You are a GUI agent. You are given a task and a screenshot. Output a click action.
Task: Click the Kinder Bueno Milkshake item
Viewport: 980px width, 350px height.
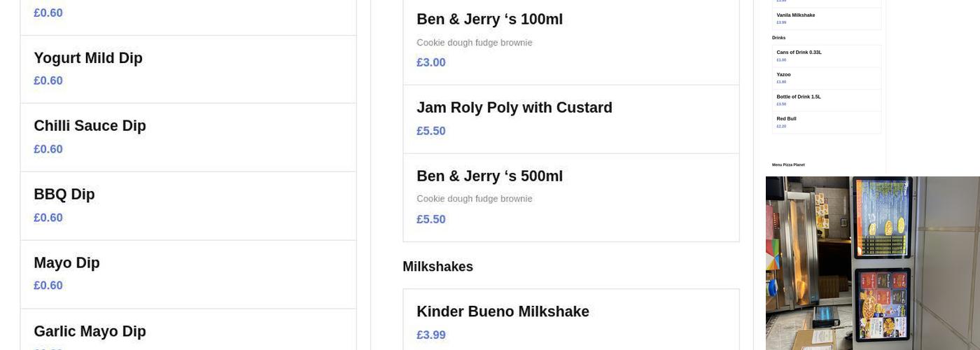[x=503, y=312]
